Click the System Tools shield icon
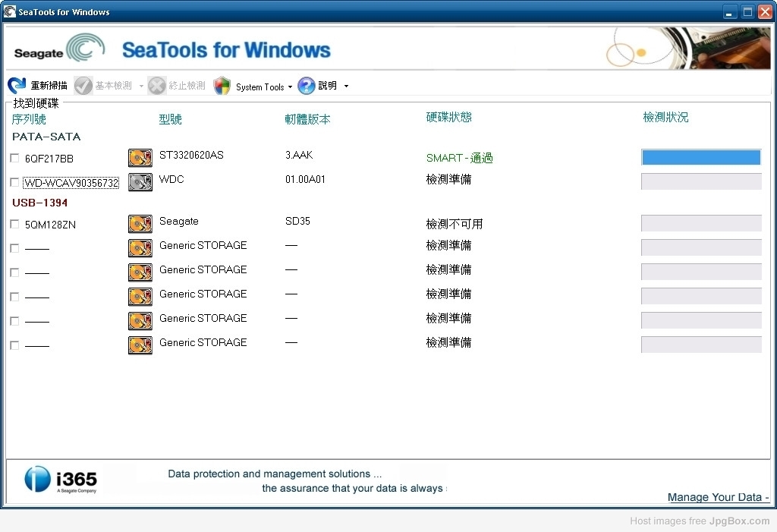 click(x=222, y=86)
